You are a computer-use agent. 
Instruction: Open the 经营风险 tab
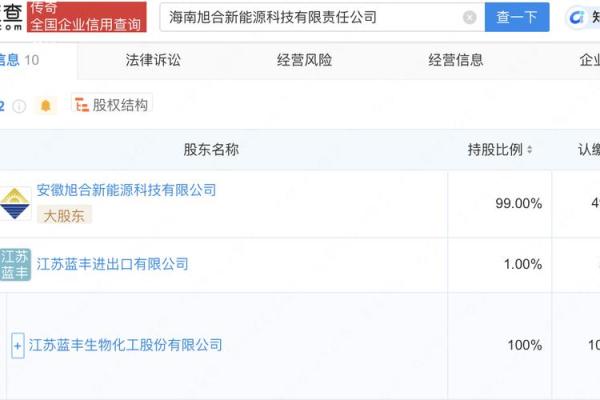pyautogui.click(x=304, y=60)
